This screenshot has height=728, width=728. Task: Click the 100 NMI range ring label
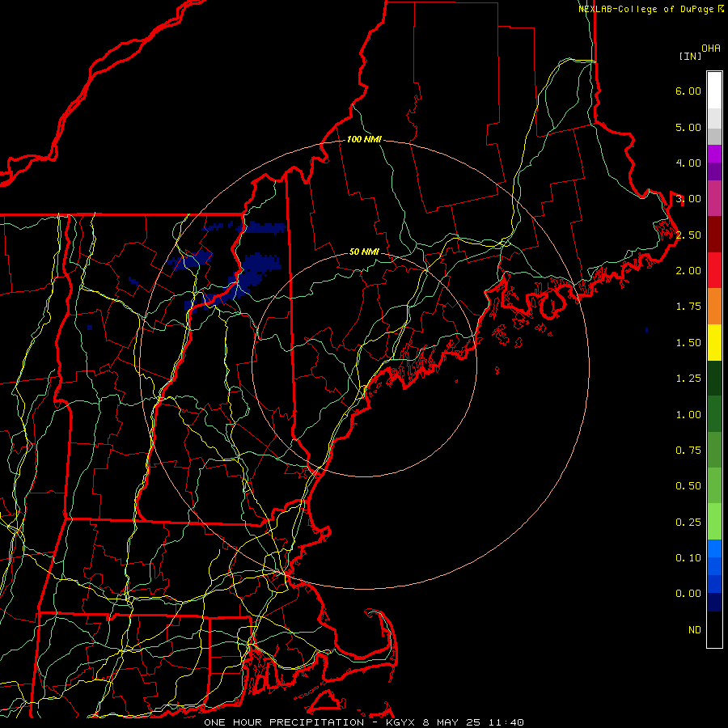[x=364, y=139]
